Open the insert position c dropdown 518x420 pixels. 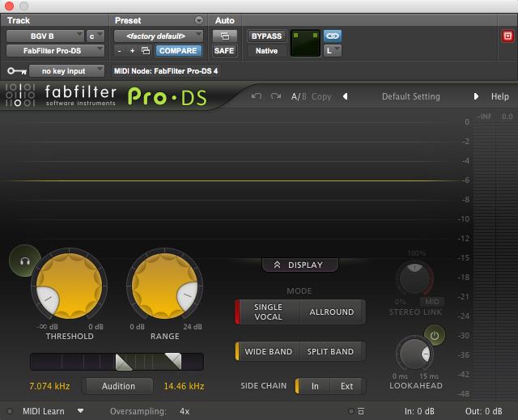click(x=96, y=36)
